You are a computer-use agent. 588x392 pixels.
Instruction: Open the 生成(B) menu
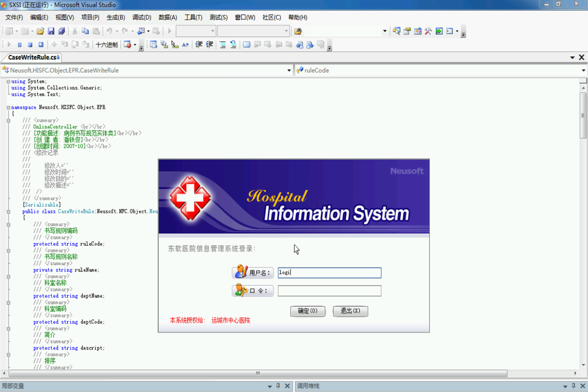pos(116,17)
